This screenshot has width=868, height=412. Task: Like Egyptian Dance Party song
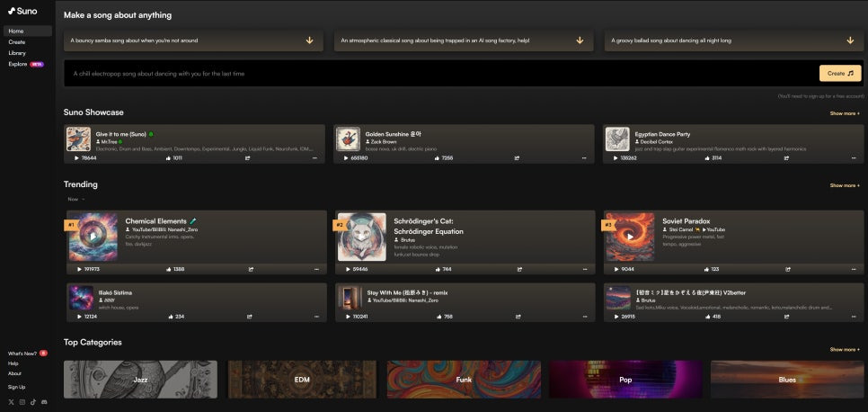(x=706, y=158)
